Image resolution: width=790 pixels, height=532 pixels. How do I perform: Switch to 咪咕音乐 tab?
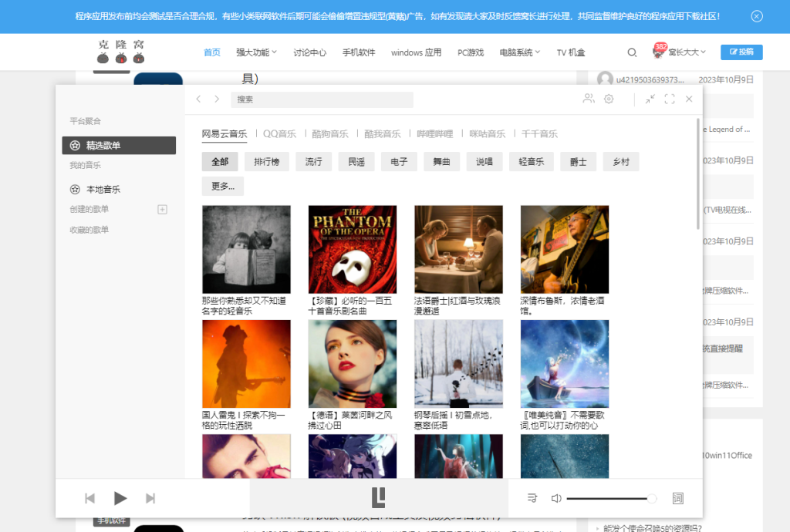click(488, 134)
